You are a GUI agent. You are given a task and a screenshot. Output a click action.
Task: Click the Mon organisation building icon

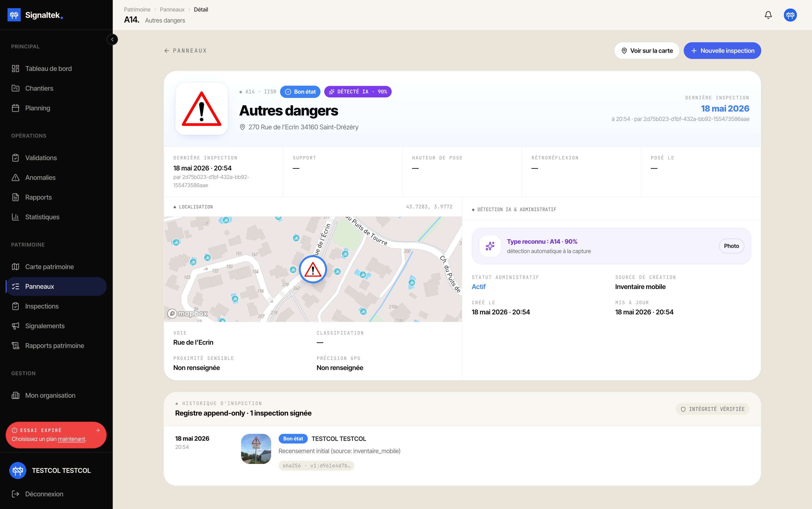point(16,396)
